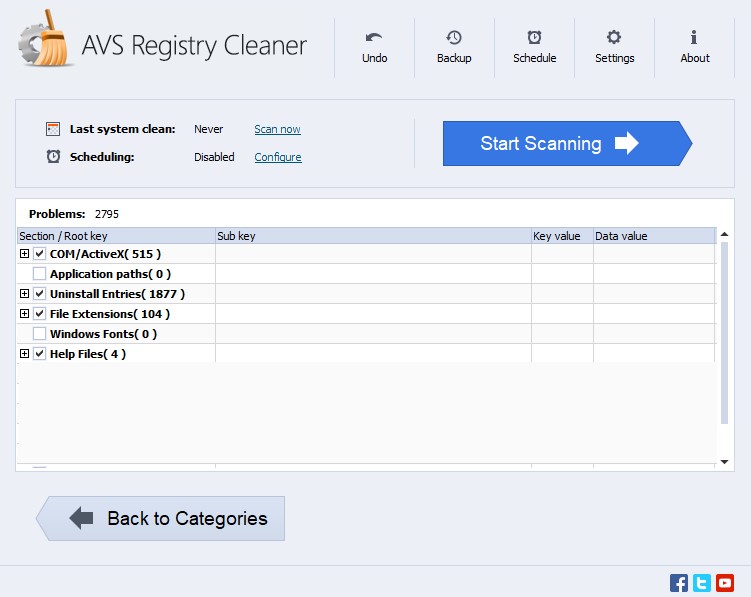Click the Never status text
This screenshot has height=597, width=751.
pos(208,129)
